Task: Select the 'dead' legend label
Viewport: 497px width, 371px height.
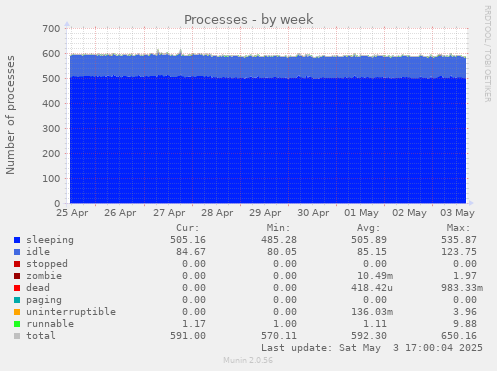Action: 38,288
